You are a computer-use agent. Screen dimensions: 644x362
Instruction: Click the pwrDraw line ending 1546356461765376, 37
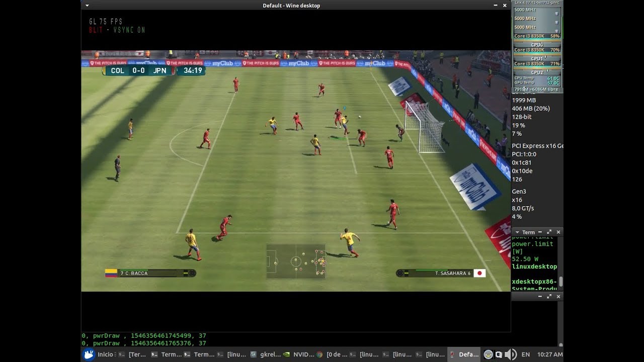[144, 343]
